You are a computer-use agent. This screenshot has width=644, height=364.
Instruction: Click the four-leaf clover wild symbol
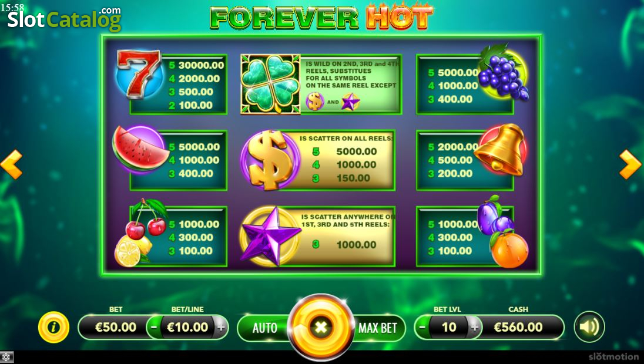(271, 84)
